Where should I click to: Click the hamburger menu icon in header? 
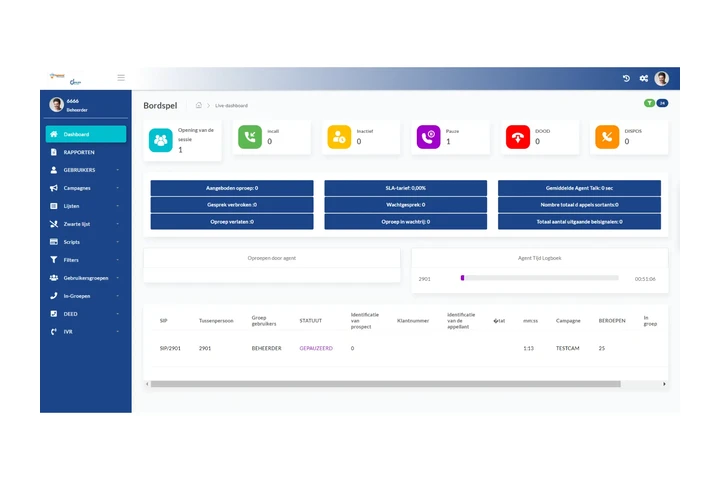121,77
